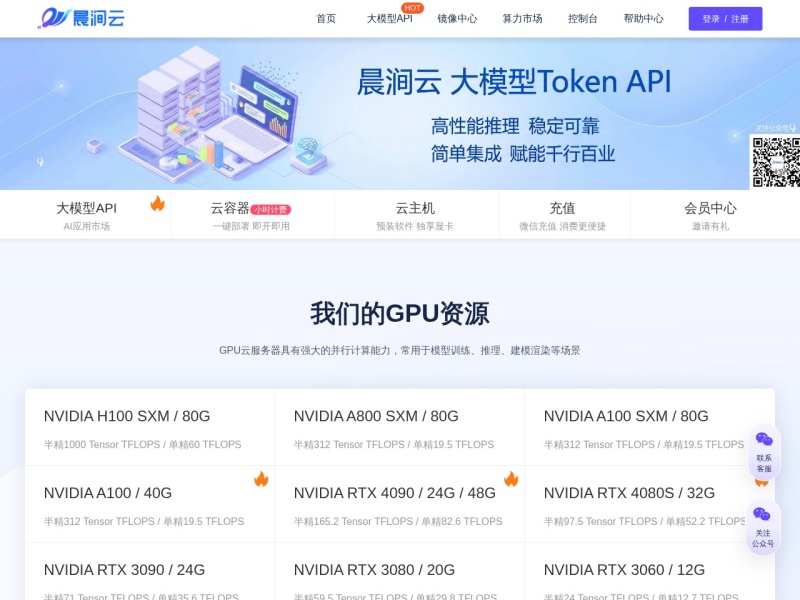
Task: Click the flame icon beside 大模型API tab
Action: 157,204
